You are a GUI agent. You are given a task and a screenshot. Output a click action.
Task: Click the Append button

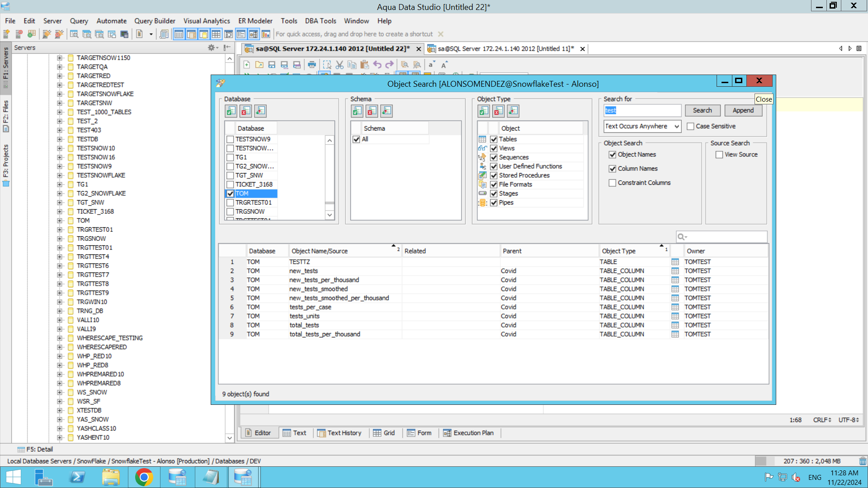(x=743, y=110)
